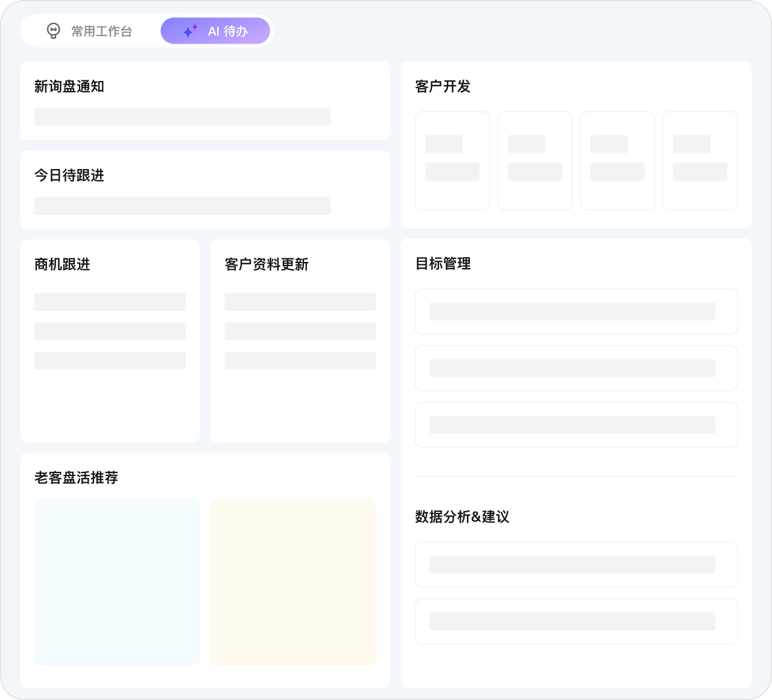This screenshot has height=700, width=772.
Task: Select the first item in 目标管理
Action: [576, 311]
